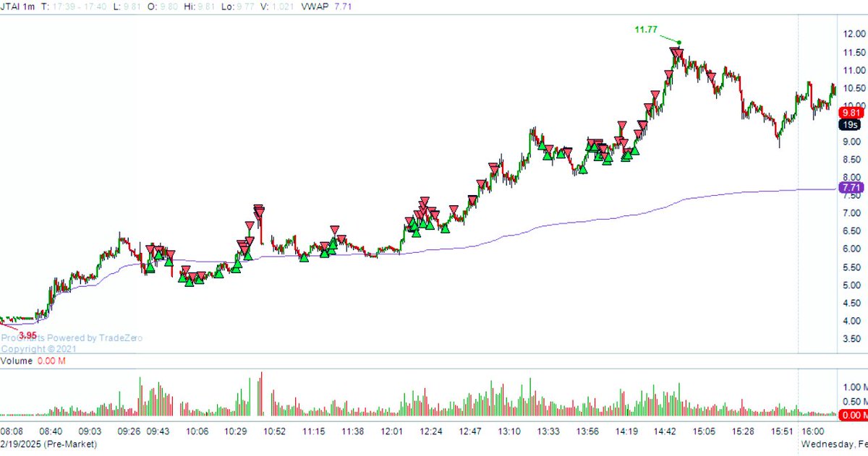Image resolution: width=868 pixels, height=456 pixels.
Task: Click the 13:10 time axis label
Action: click(x=509, y=431)
